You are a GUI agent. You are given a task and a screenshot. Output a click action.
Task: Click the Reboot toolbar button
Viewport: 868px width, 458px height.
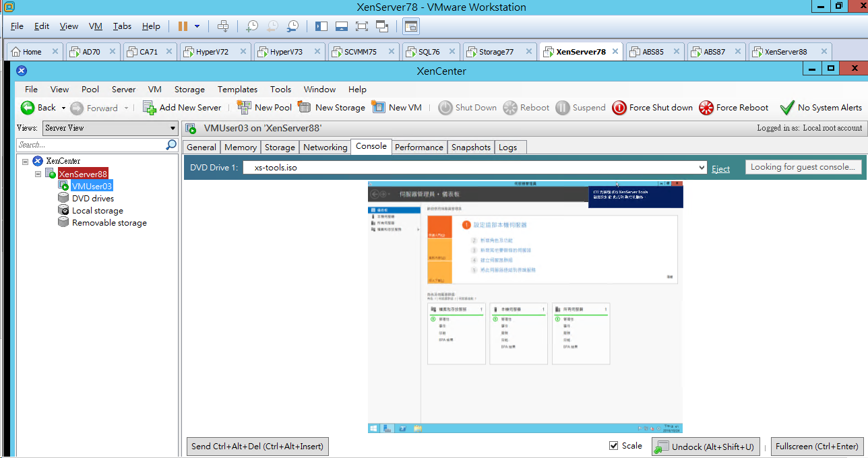click(526, 108)
